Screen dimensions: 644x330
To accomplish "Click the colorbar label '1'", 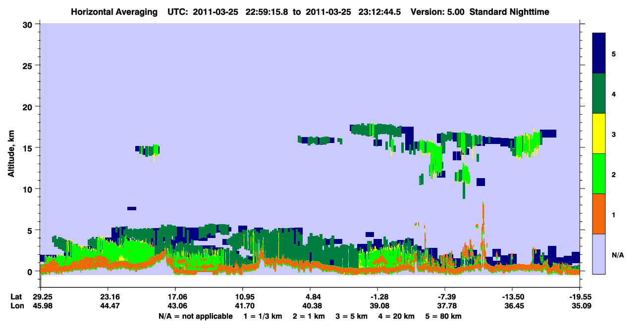I will tap(614, 215).
